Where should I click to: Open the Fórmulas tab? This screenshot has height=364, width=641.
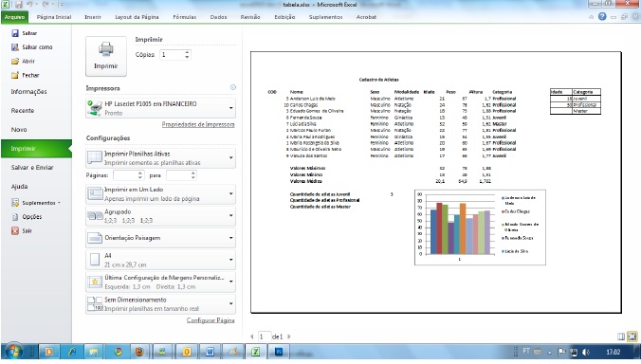click(x=184, y=17)
